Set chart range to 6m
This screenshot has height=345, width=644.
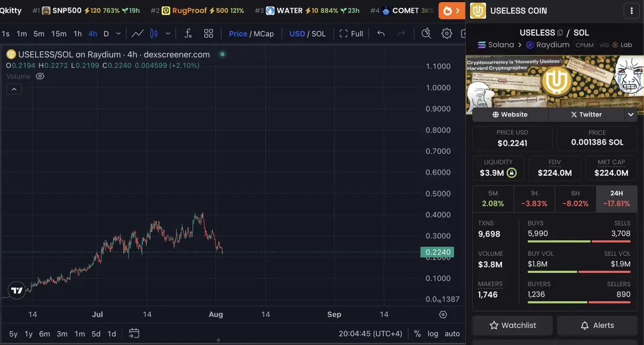(45, 334)
